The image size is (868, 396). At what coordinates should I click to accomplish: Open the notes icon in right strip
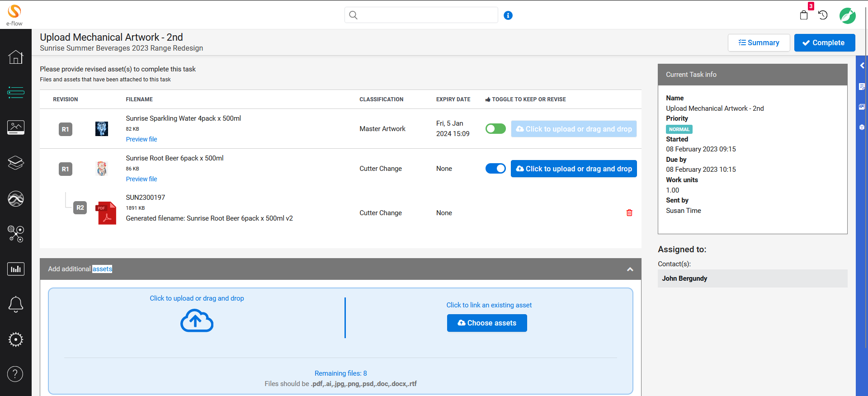click(862, 86)
